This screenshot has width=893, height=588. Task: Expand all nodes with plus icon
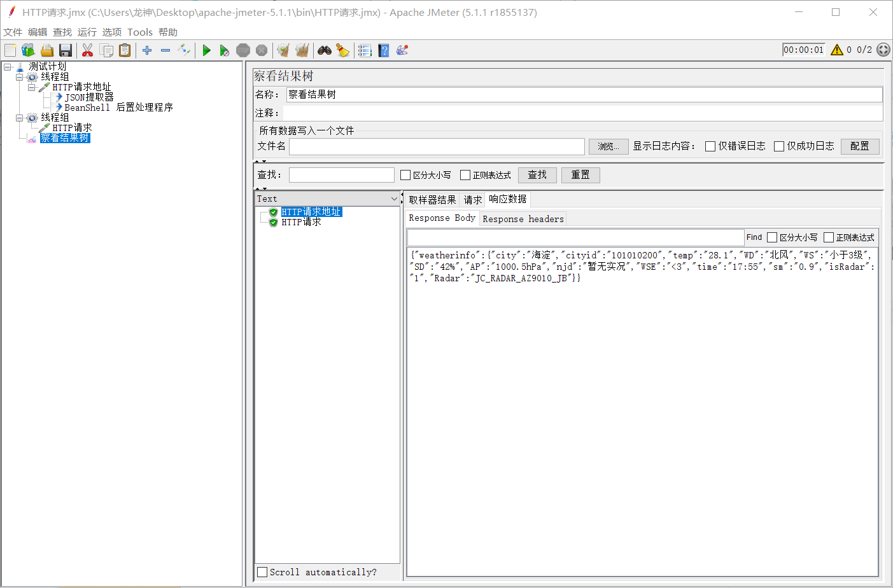coord(147,50)
